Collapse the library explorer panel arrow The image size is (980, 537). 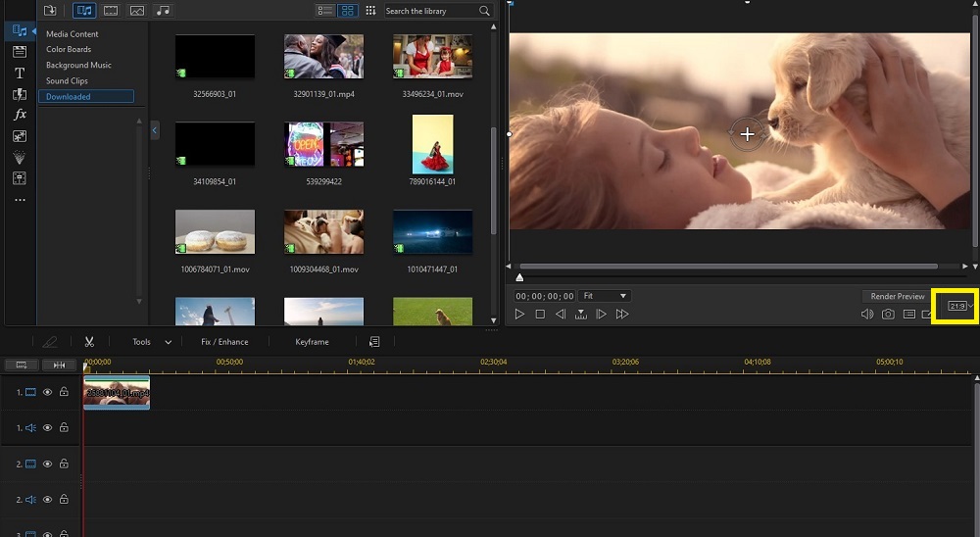(x=155, y=130)
